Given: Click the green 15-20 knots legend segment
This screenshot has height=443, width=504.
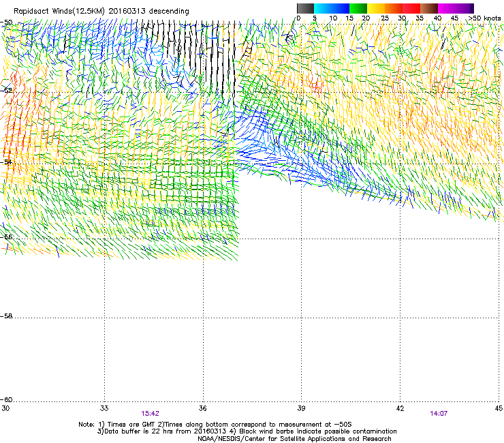Looking at the screenshot, I should [x=358, y=8].
